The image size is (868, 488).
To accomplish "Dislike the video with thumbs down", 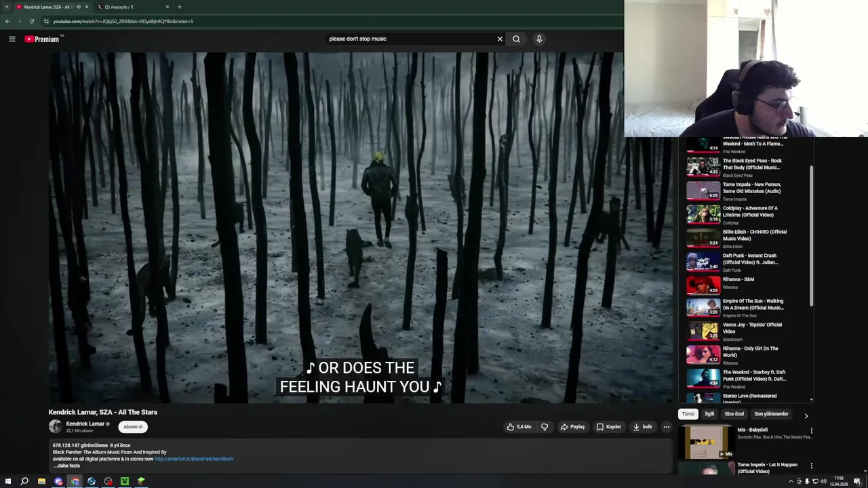I will point(544,427).
